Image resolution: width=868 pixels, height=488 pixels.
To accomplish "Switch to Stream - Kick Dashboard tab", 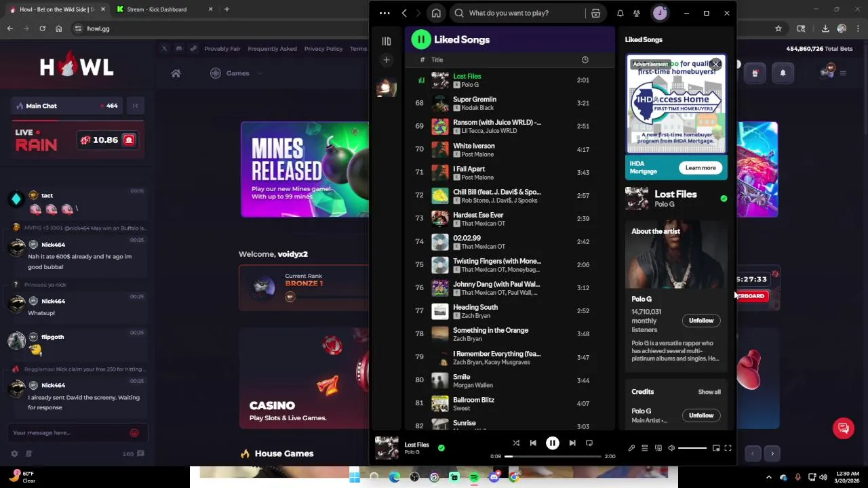I will pyautogui.click(x=165, y=9).
